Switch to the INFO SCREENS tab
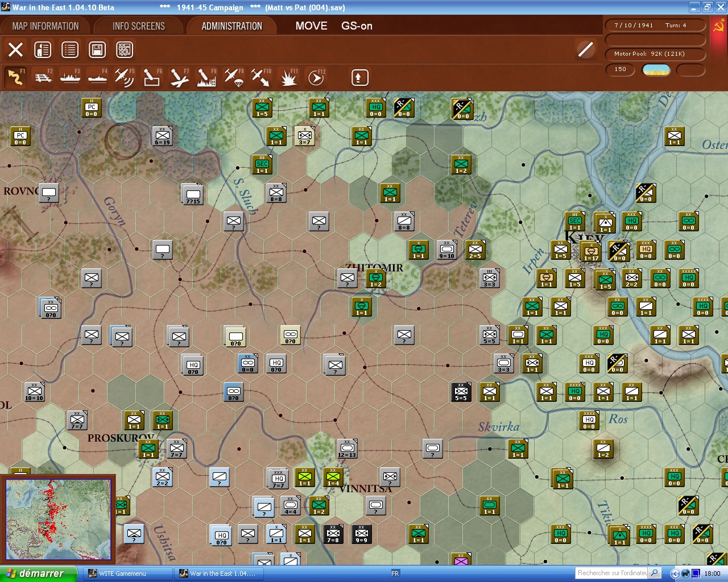The width and height of the screenshot is (728, 582). pyautogui.click(x=139, y=26)
